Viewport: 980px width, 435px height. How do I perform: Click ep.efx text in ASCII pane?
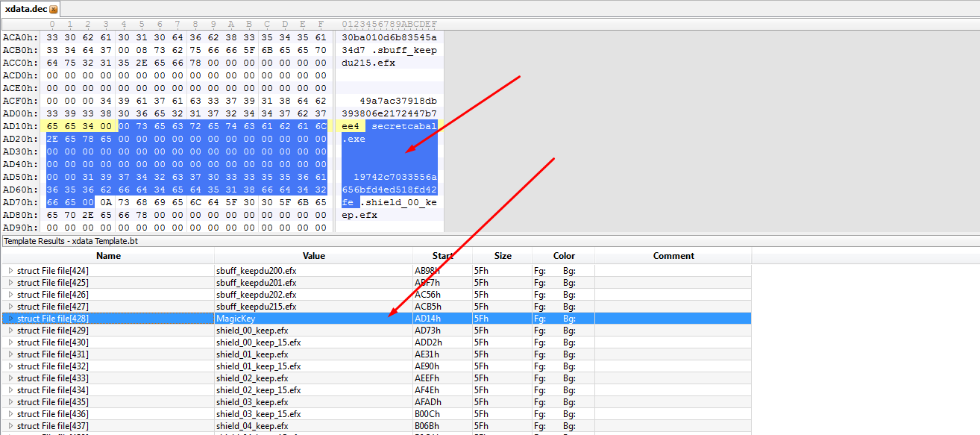[x=359, y=215]
